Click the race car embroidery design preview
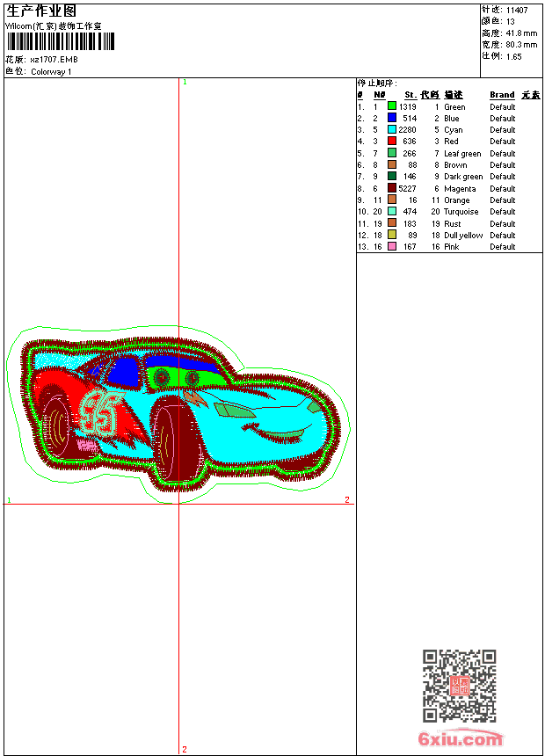The width and height of the screenshot is (545, 756). coord(178,414)
